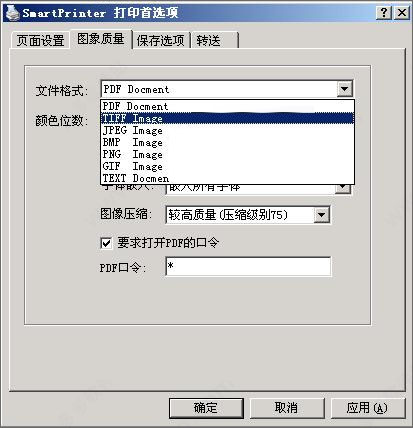Select TEXT Docmen list option
The height and width of the screenshot is (428, 413).
227,178
